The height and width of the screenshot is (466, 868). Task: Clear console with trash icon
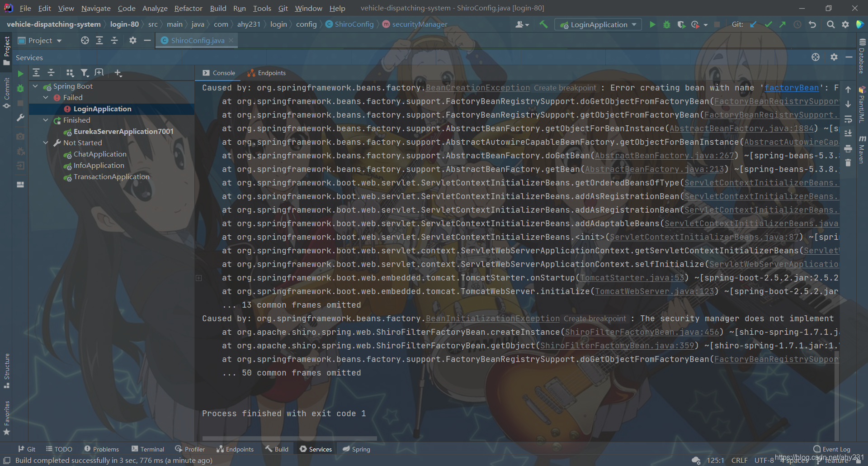(x=848, y=162)
